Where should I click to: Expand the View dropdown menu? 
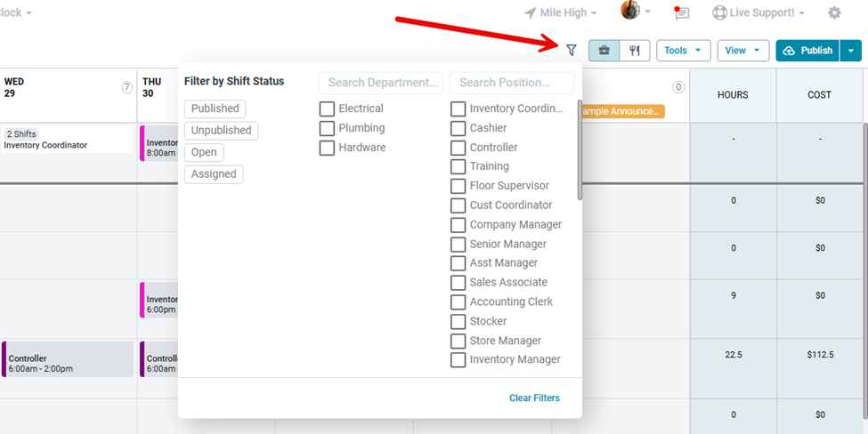(742, 51)
